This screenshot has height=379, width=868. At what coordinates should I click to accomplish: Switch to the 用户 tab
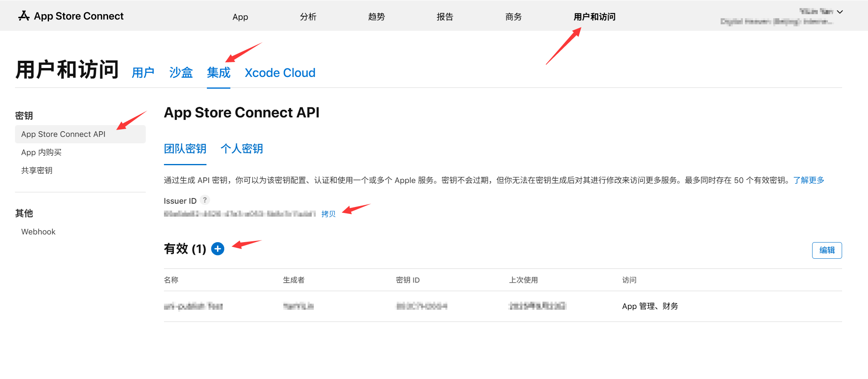143,73
